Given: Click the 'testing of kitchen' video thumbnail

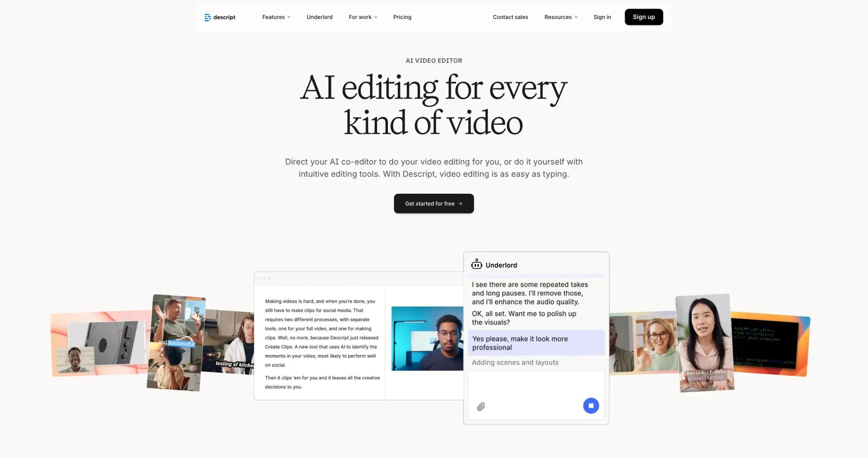Looking at the screenshot, I should click(x=231, y=342).
